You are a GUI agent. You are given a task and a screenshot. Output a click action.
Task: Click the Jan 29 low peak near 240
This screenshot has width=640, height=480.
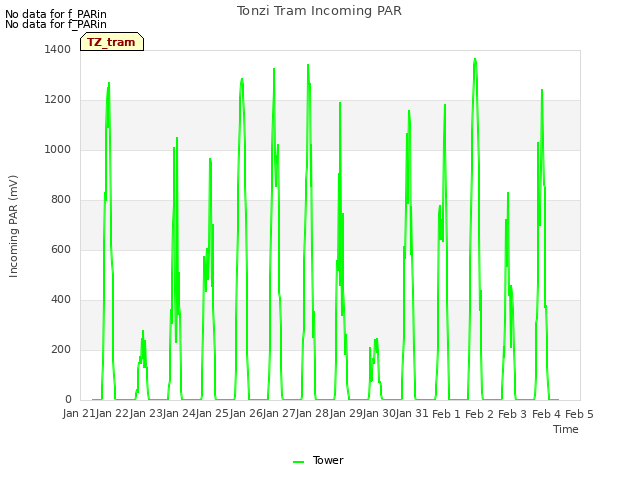376,340
